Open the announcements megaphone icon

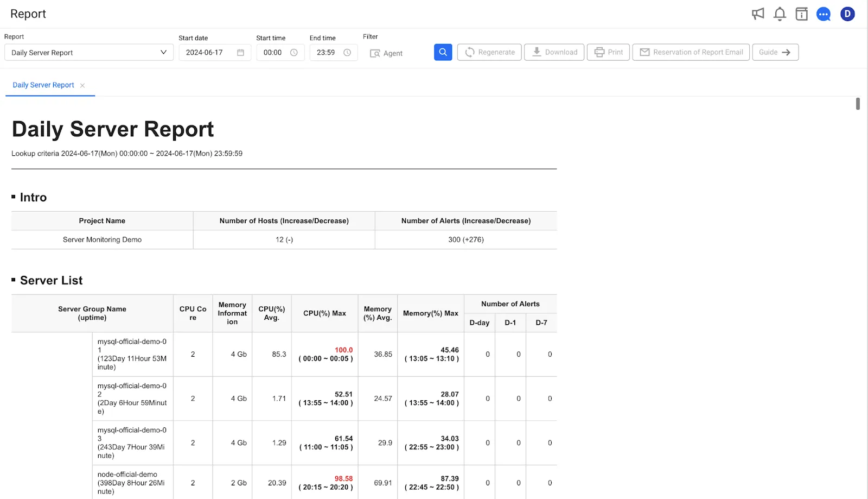pos(758,14)
